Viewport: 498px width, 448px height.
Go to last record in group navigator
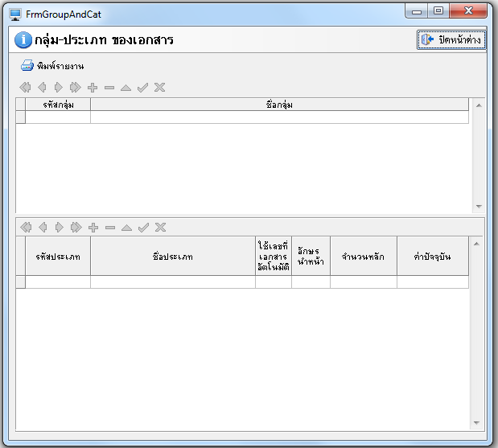pos(76,88)
